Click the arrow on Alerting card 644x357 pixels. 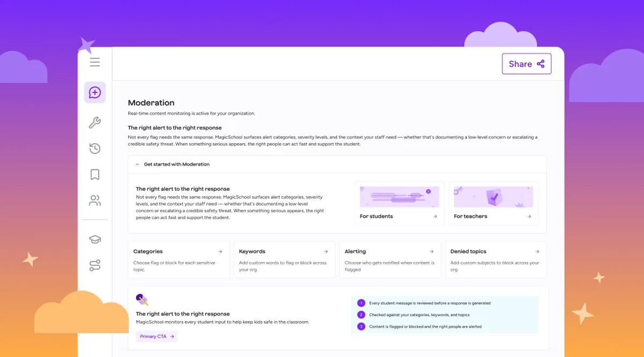tap(431, 251)
